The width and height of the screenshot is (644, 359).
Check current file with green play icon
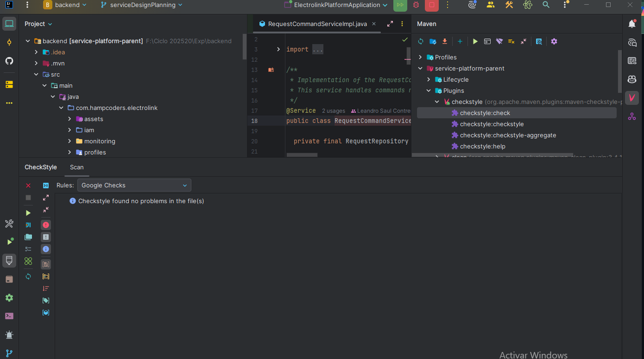[28, 213]
